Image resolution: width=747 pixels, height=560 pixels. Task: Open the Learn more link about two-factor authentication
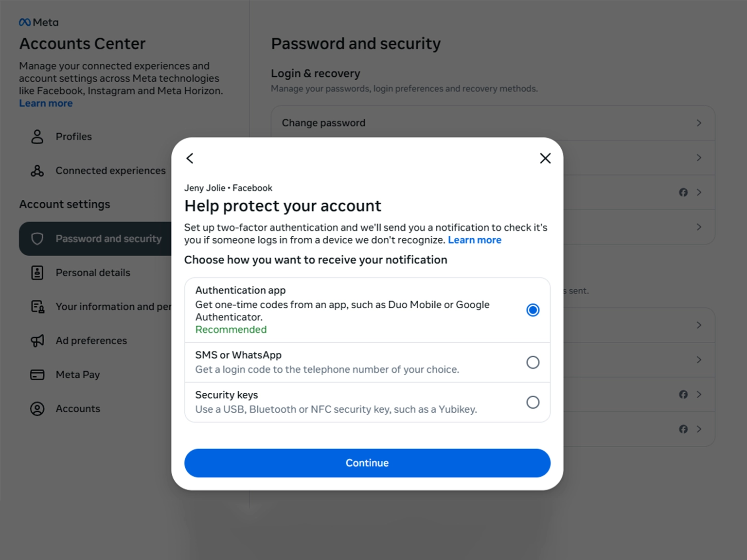pyautogui.click(x=475, y=240)
